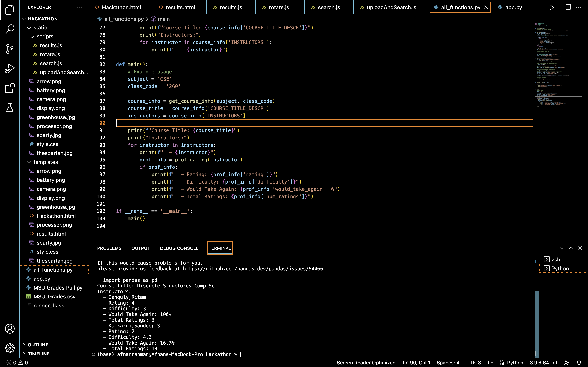588x367 pixels.
Task: Open the Extensions view
Action: tap(10, 88)
